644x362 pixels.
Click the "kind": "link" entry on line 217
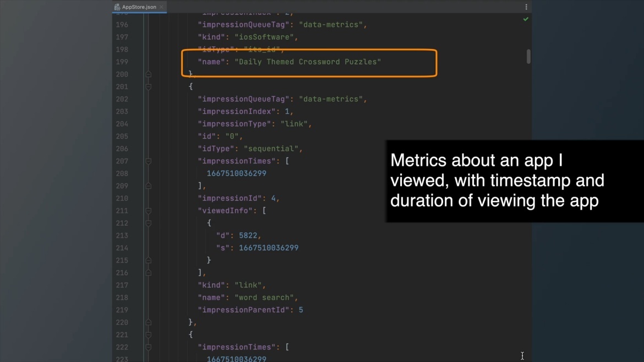(232, 285)
